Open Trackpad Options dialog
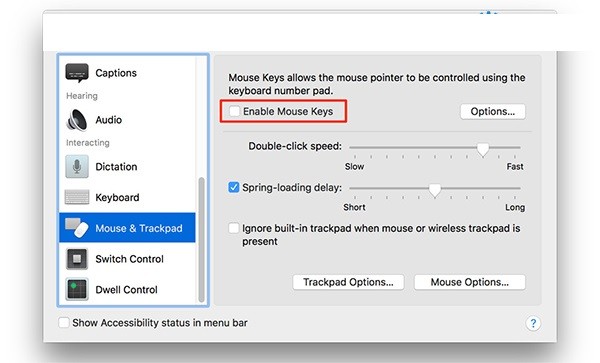This screenshot has height=363, width=600. [x=348, y=282]
